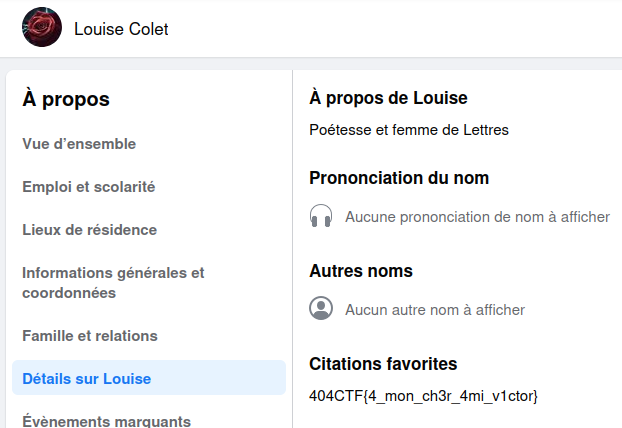Click the Aucun autre nom à afficher text
The height and width of the screenshot is (428, 622).
point(435,310)
